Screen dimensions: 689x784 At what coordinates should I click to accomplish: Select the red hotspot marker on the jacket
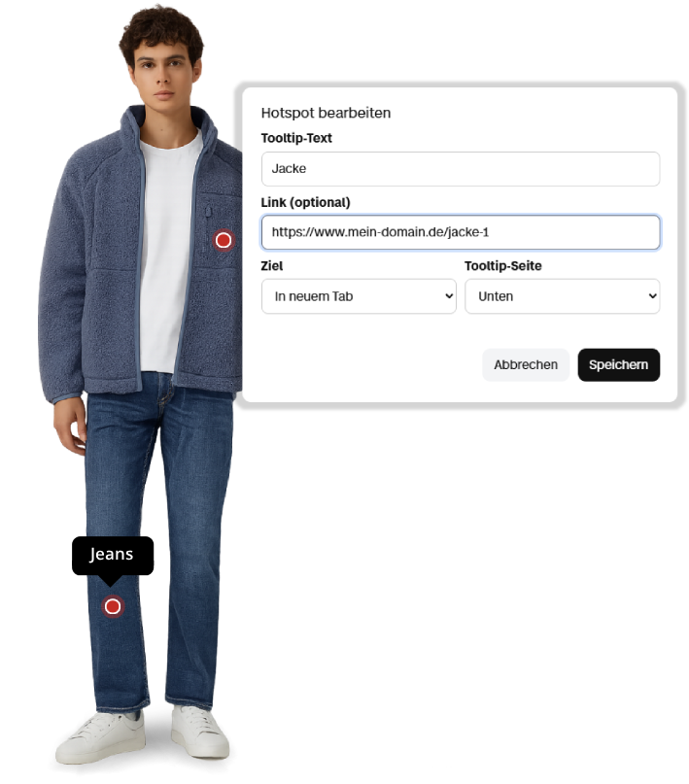[x=224, y=240]
